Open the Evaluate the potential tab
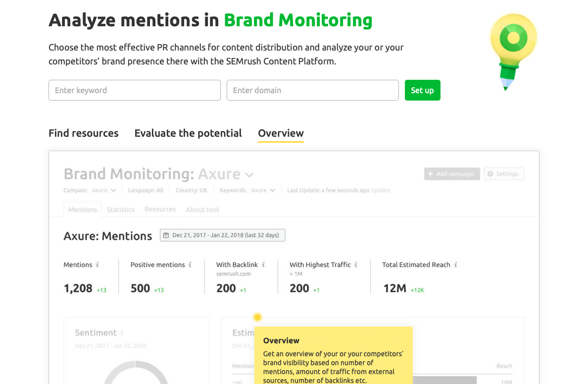Viewport: 588px width, 384px height. tap(188, 133)
